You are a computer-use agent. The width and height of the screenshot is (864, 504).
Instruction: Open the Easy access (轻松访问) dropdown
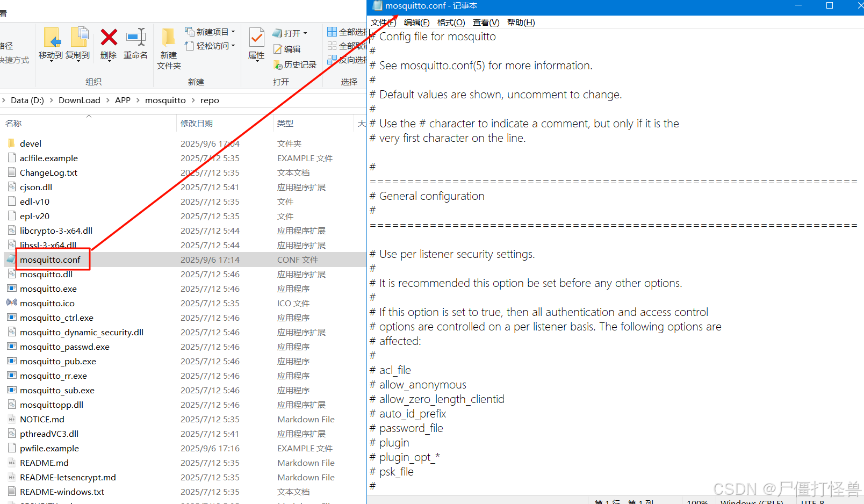click(x=210, y=46)
